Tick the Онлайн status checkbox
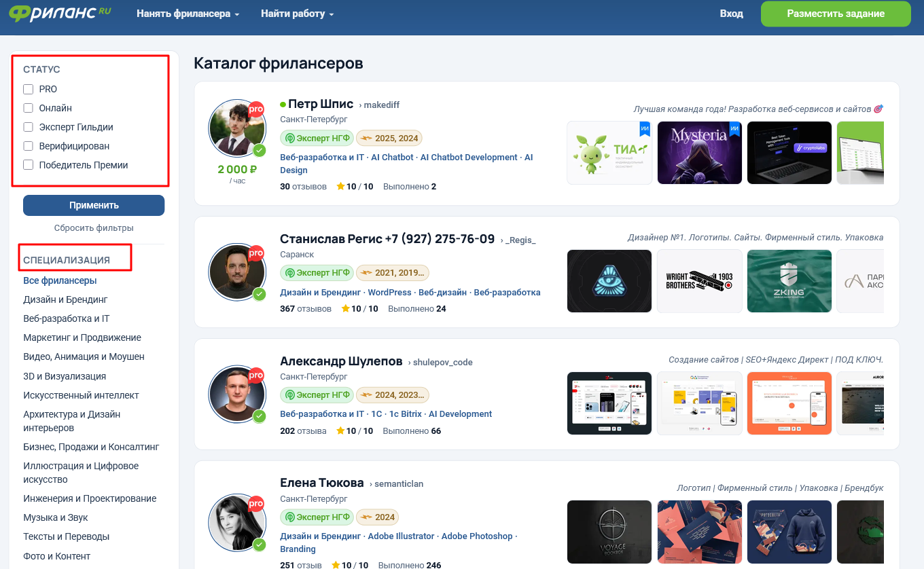The width and height of the screenshot is (924, 569). click(28, 108)
